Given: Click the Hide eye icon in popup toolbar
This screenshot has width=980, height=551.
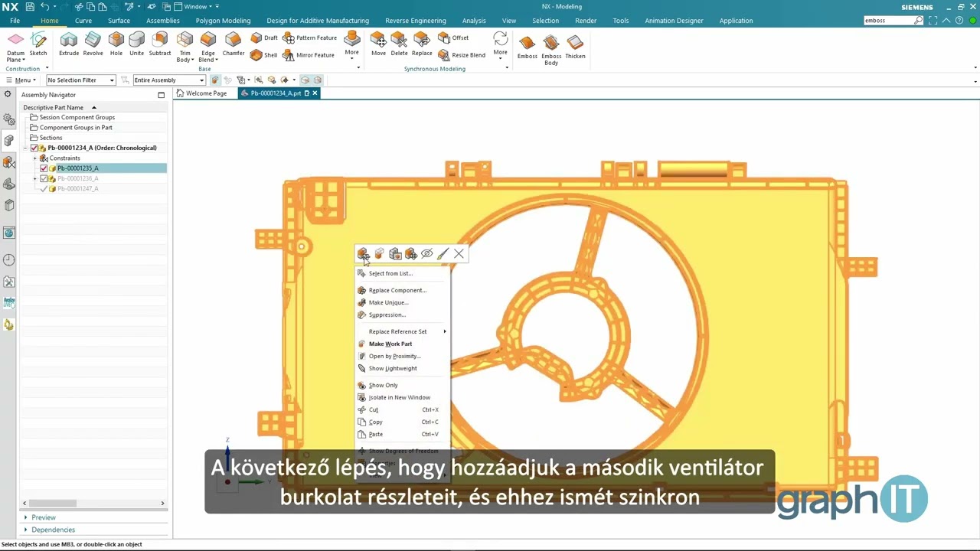Looking at the screenshot, I should (x=427, y=254).
